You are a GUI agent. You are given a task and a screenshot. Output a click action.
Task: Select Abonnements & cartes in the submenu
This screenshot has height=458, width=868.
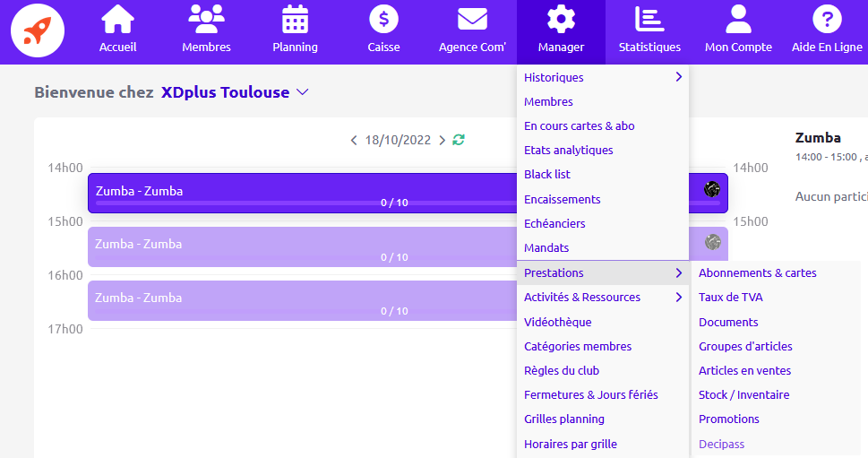point(757,273)
